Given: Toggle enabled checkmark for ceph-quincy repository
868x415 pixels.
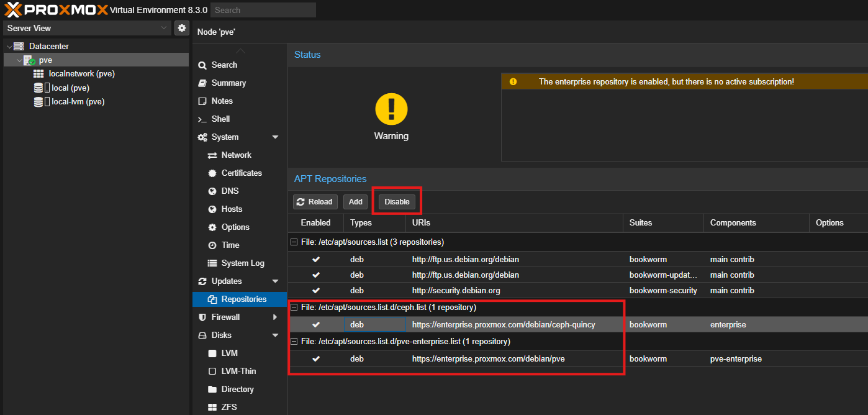Looking at the screenshot, I should click(x=316, y=325).
